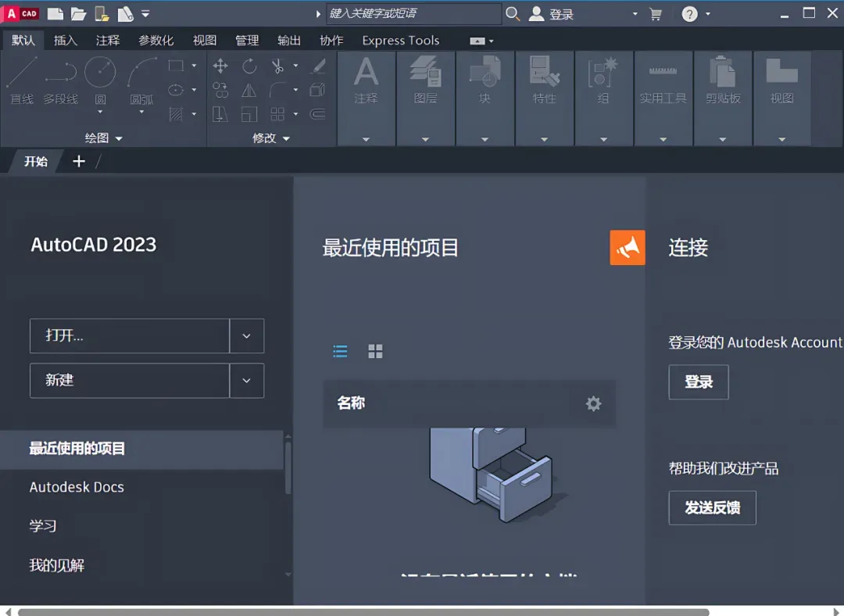Select the Scale tool

(x=249, y=114)
